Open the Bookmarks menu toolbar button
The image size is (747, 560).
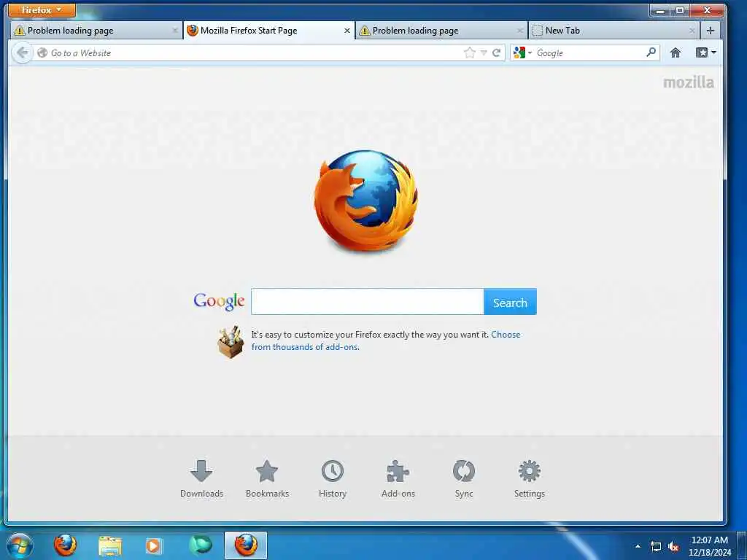point(705,52)
